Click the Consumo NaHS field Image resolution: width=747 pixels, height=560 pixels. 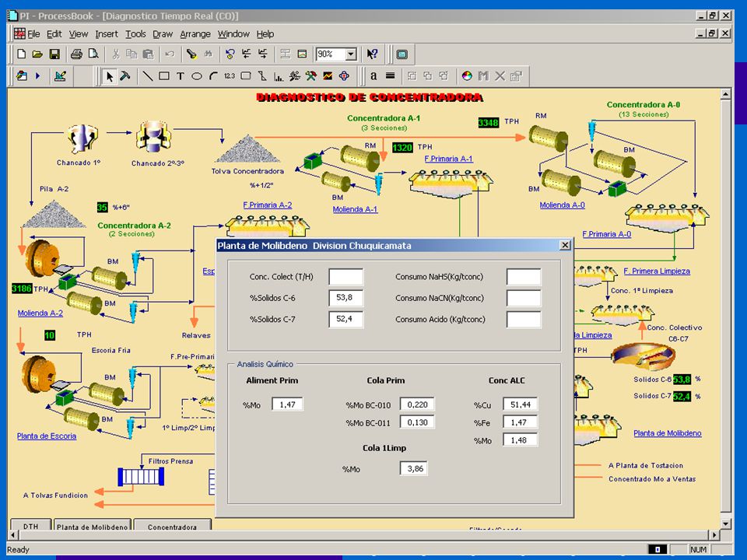click(x=524, y=277)
